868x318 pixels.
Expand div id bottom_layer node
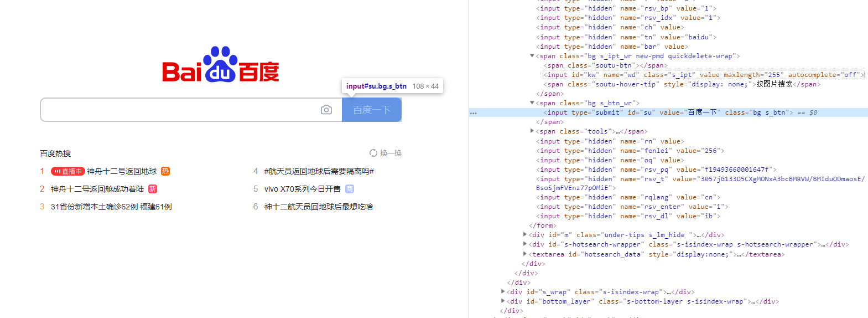503,301
